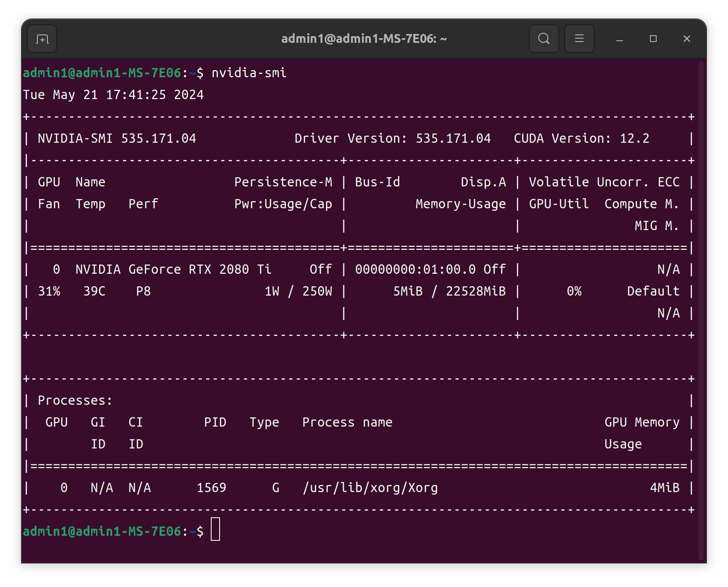Click the Disp.A column header

483,182
